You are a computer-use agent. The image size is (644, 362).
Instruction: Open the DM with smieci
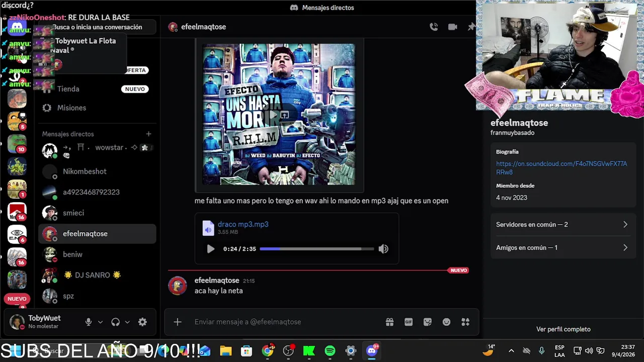coord(97,213)
